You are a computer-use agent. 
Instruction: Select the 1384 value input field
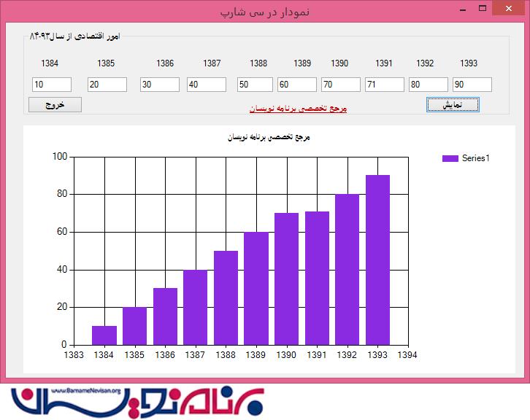click(x=52, y=85)
